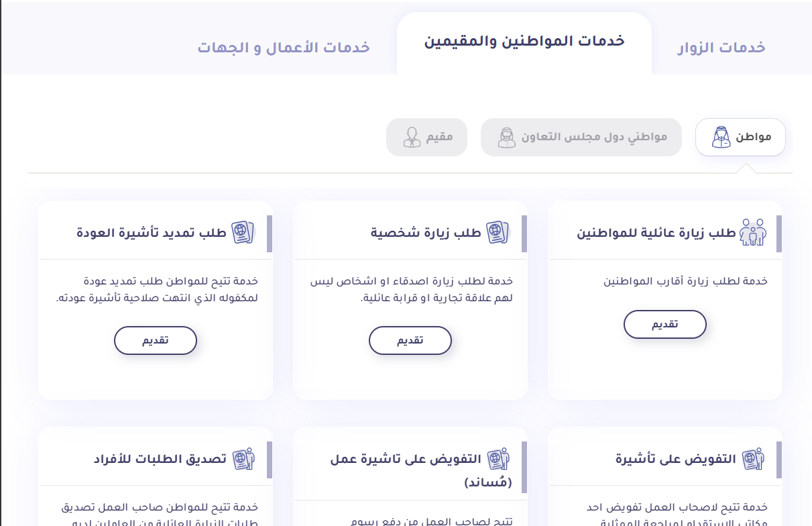Click the passport icon beside طلب تمديد تأشيرة العودة

(243, 233)
